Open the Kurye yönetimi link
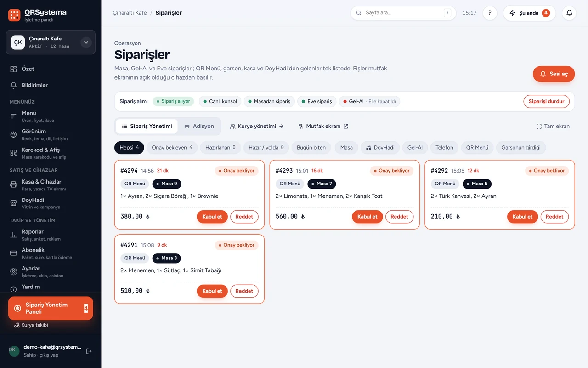 coord(257,126)
